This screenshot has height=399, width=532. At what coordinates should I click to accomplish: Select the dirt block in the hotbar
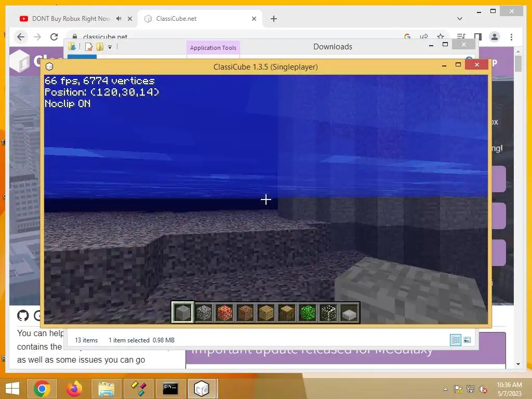[x=245, y=312]
